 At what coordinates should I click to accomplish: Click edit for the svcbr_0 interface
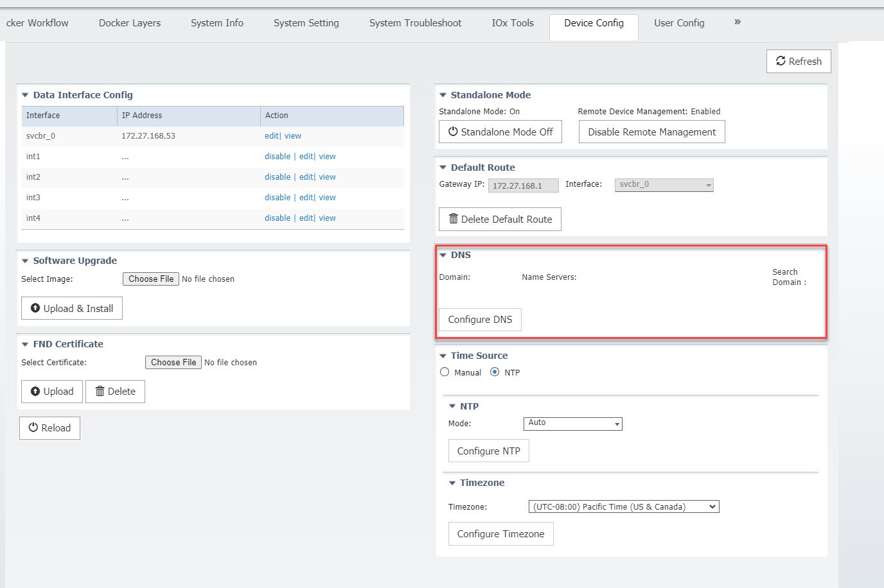271,136
